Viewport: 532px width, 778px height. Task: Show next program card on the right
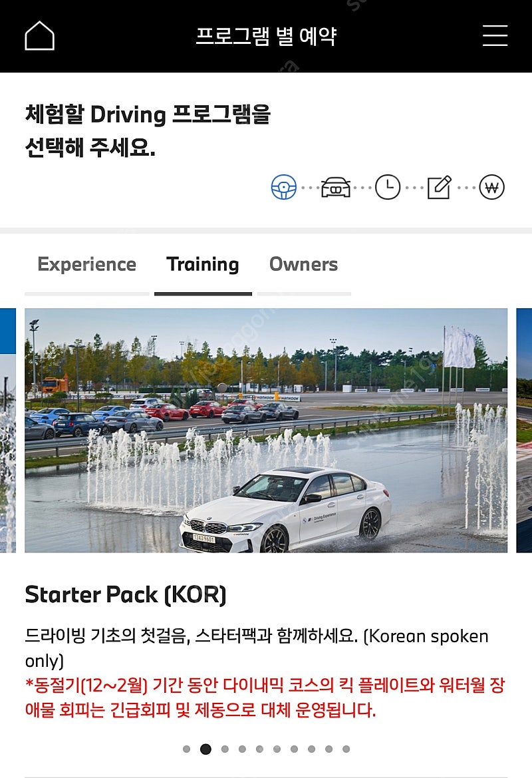pos(524,430)
